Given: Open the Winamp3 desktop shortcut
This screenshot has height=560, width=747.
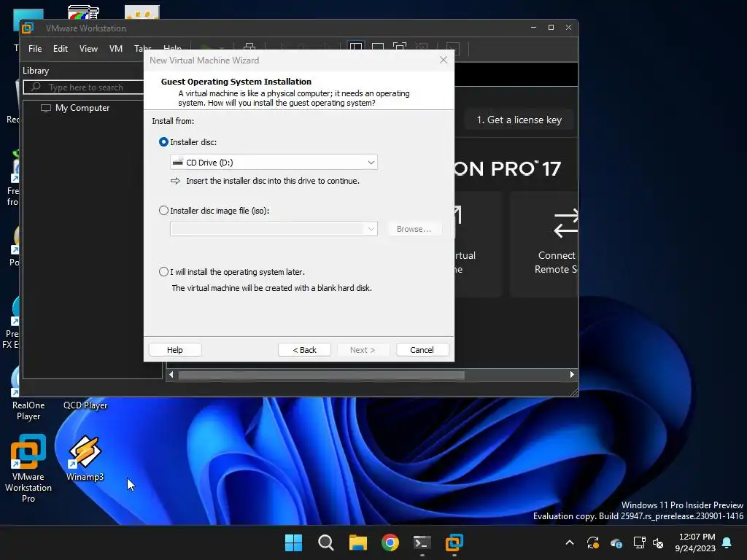Looking at the screenshot, I should point(85,459).
